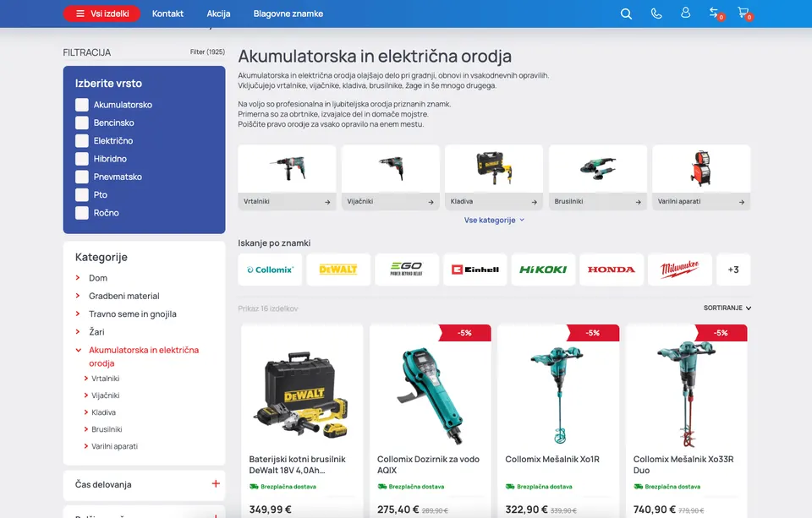Select the DeWalt brand logo
This screenshot has width=812, height=518.
pos(338,270)
